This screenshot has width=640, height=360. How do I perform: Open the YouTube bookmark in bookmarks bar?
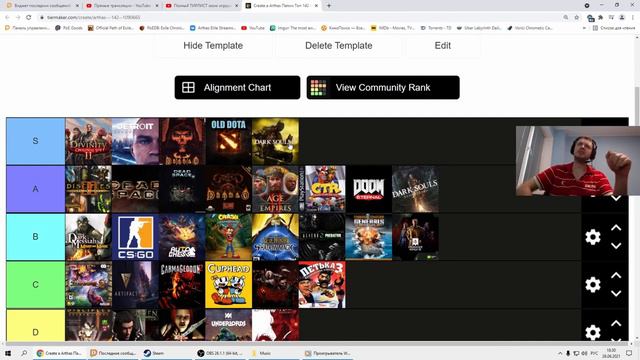pyautogui.click(x=253, y=28)
